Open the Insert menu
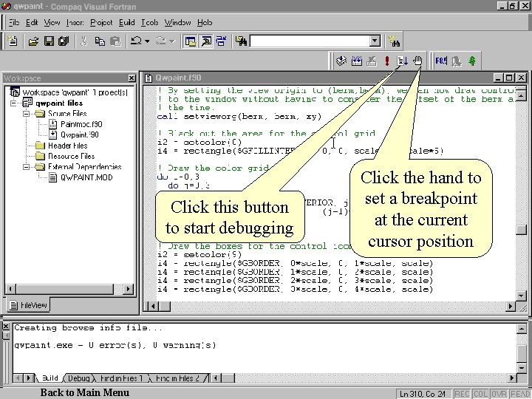This screenshot has width=532, height=399. tap(75, 22)
